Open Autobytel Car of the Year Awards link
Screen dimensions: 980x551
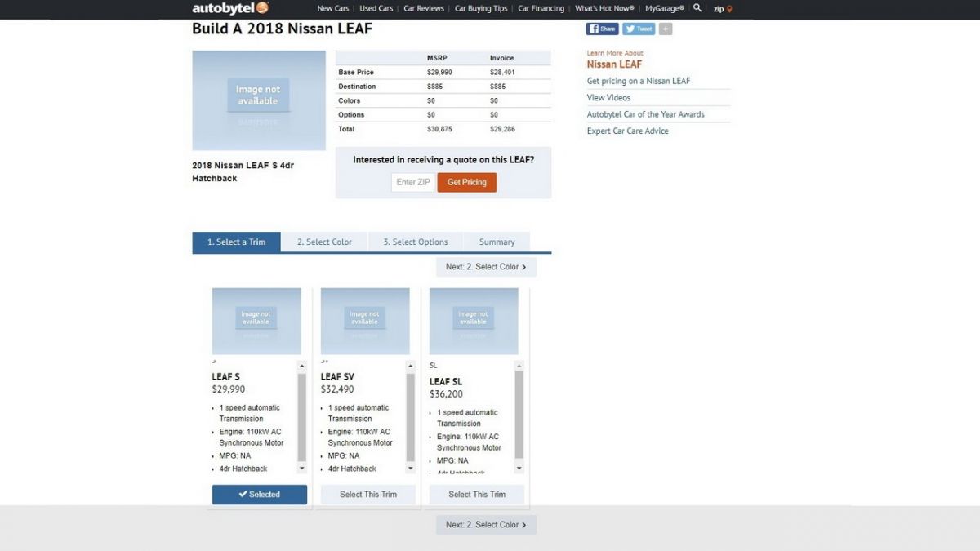click(x=645, y=114)
